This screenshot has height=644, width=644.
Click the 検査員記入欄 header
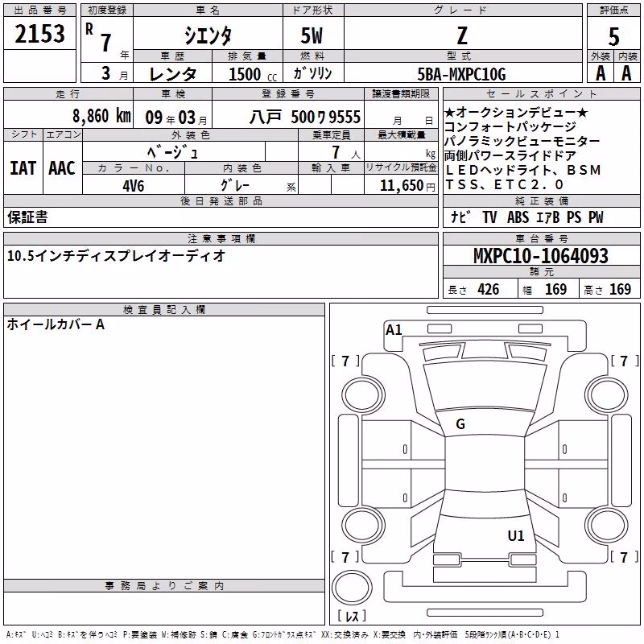click(164, 310)
